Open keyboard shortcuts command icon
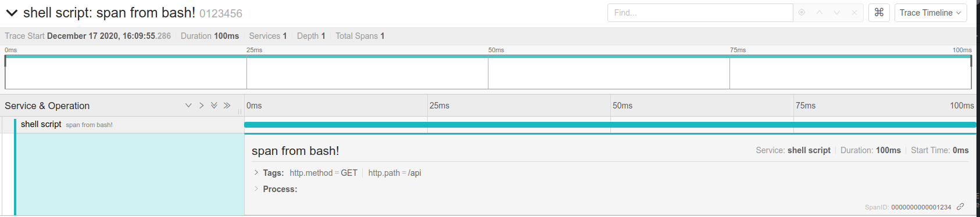The width and height of the screenshot is (980, 217). (x=879, y=12)
